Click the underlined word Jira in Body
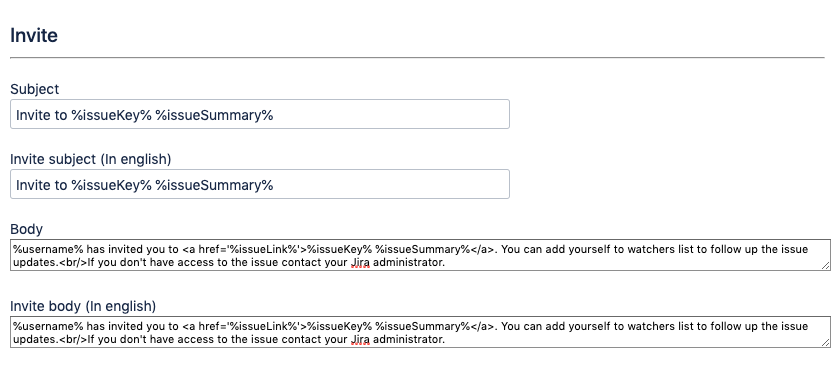The height and width of the screenshot is (372, 835). [361, 262]
